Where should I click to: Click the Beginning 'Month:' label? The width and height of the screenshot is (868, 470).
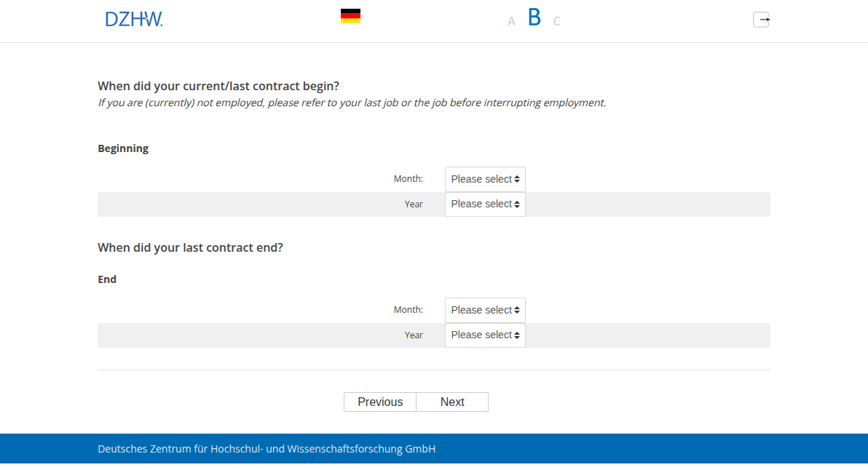pos(409,178)
